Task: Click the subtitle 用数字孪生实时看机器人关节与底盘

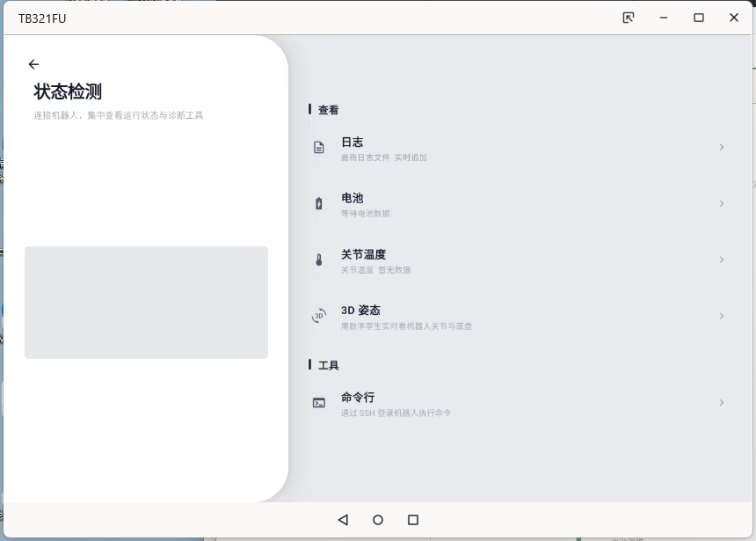Action: (x=406, y=326)
